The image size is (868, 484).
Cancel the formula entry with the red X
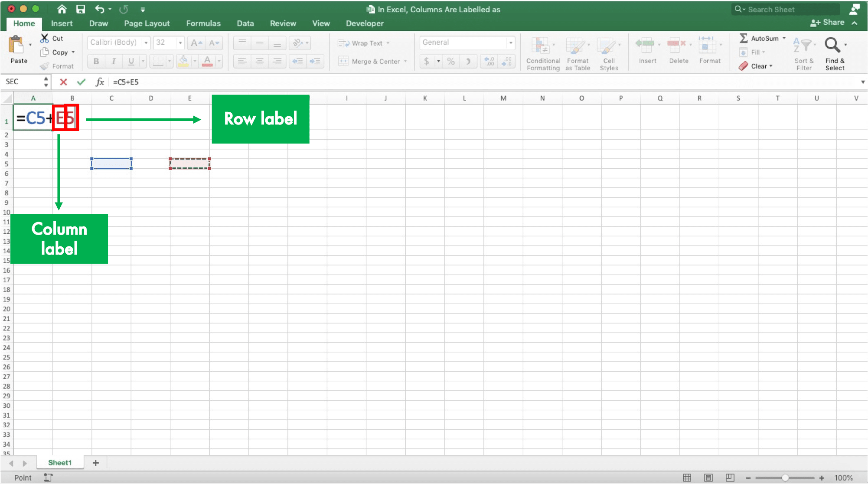[63, 82]
